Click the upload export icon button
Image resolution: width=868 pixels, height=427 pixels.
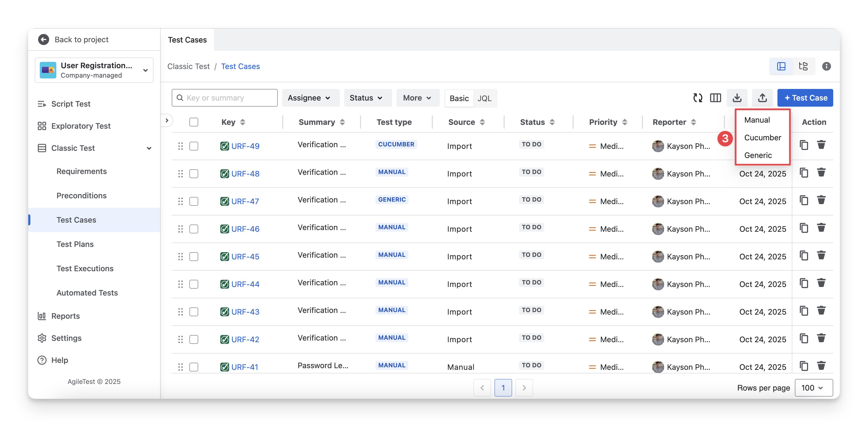click(762, 98)
